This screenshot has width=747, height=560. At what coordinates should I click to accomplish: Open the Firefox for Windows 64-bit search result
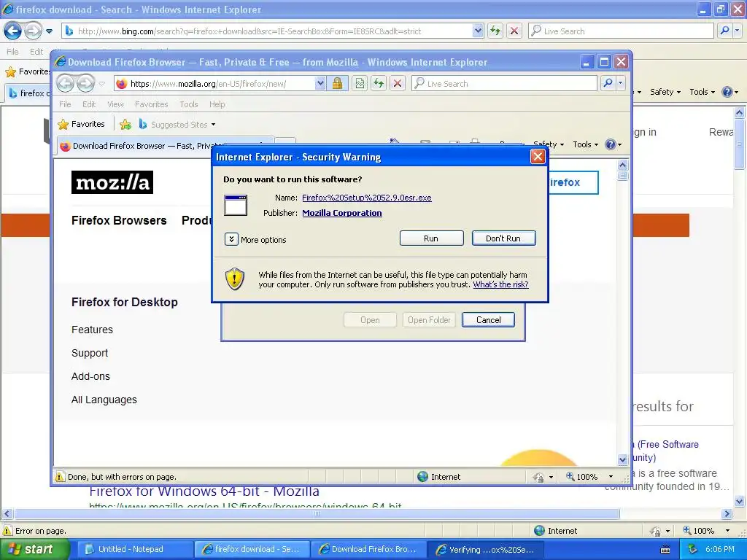(x=204, y=491)
